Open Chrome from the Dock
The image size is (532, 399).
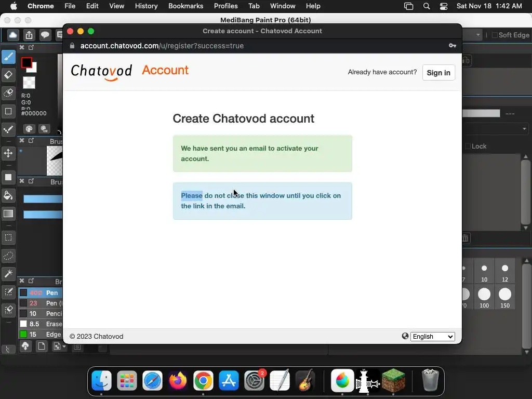[203, 381]
